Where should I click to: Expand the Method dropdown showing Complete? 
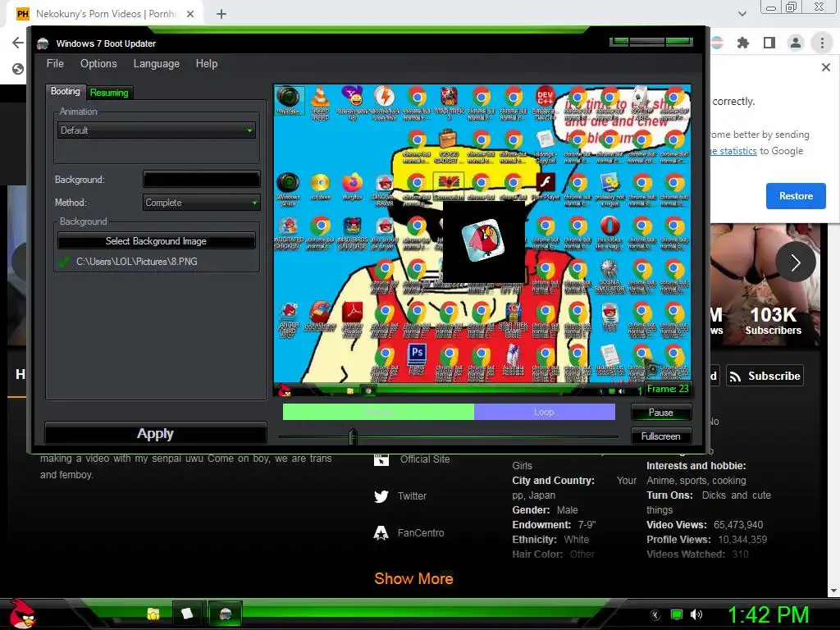click(x=202, y=203)
